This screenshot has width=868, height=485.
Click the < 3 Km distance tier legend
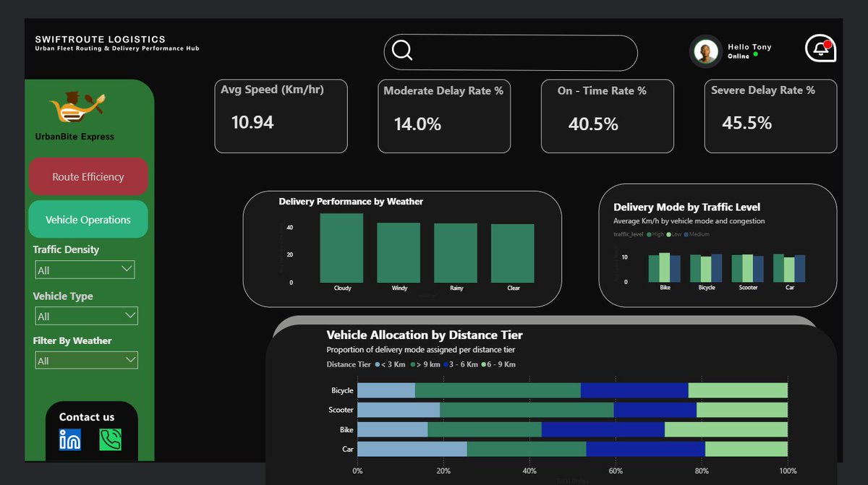pyautogui.click(x=388, y=364)
